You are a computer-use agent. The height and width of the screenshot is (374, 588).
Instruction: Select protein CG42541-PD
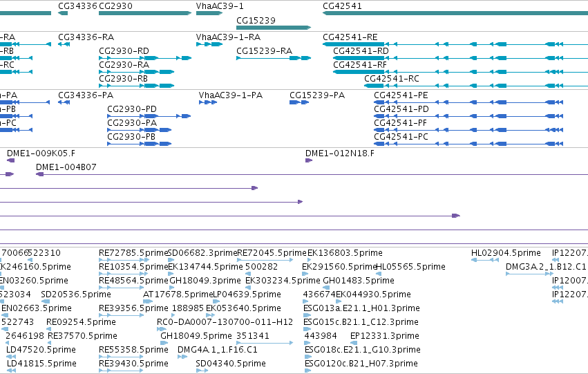coord(401,109)
